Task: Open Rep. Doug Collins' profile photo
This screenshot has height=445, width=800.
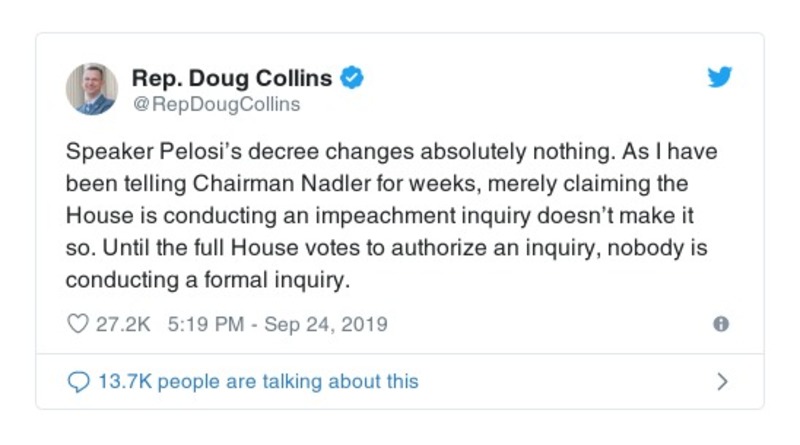Action: [x=92, y=88]
